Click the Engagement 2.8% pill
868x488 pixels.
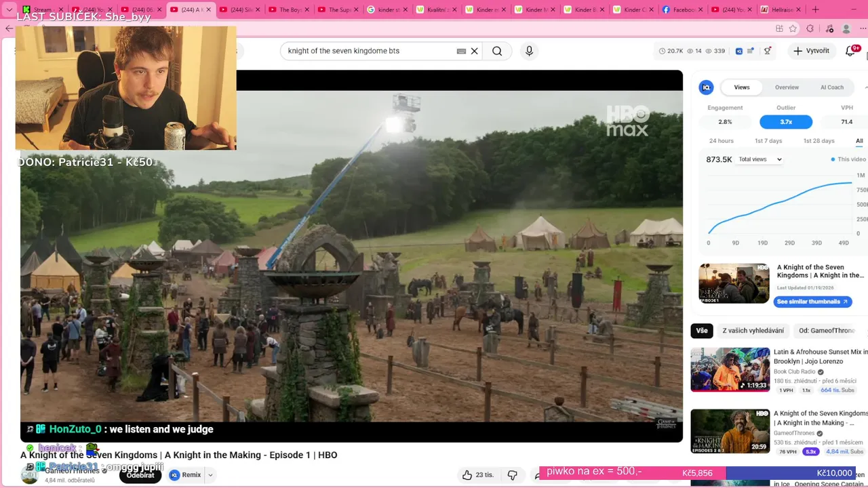pyautogui.click(x=725, y=122)
